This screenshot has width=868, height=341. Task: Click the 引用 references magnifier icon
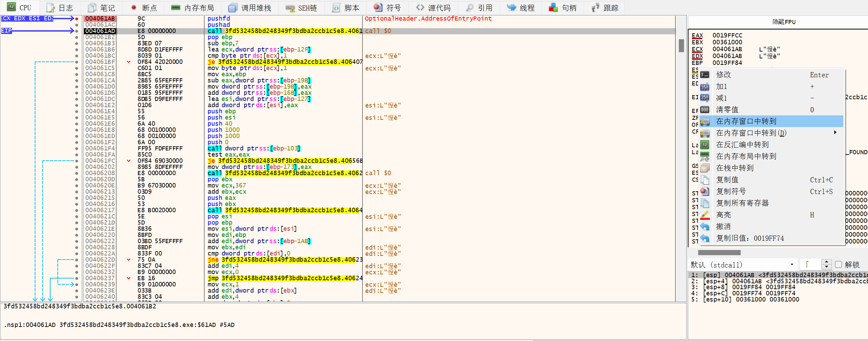coord(470,8)
